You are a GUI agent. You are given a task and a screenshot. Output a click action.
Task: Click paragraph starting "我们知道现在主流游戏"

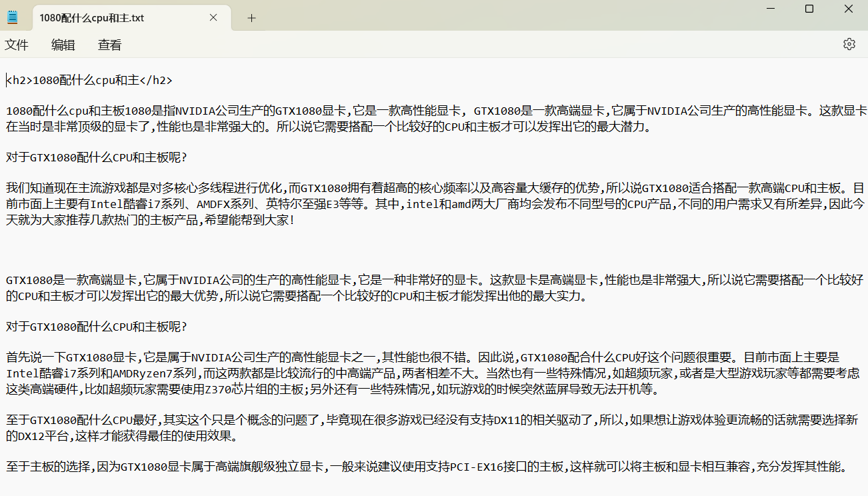click(436, 203)
